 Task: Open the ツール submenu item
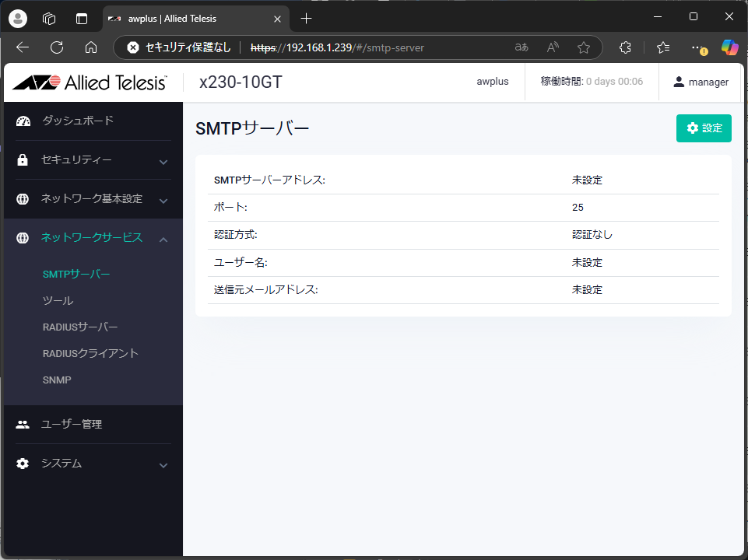pos(58,300)
